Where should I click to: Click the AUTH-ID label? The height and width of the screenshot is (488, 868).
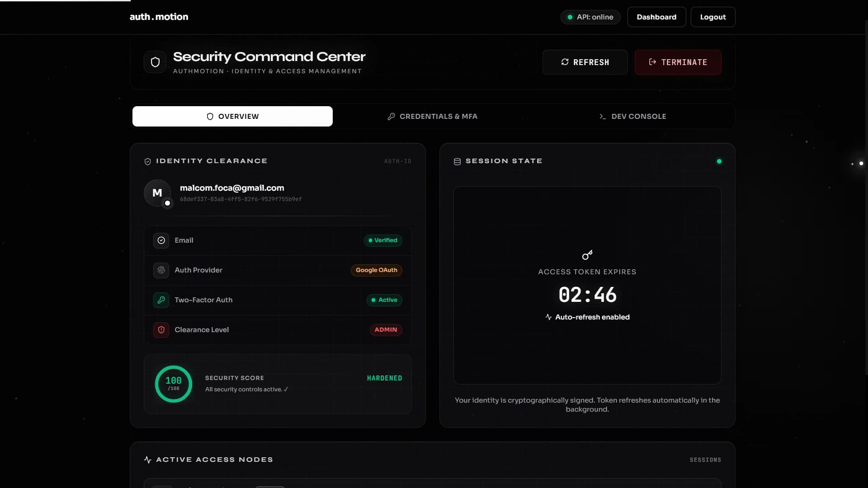click(398, 161)
